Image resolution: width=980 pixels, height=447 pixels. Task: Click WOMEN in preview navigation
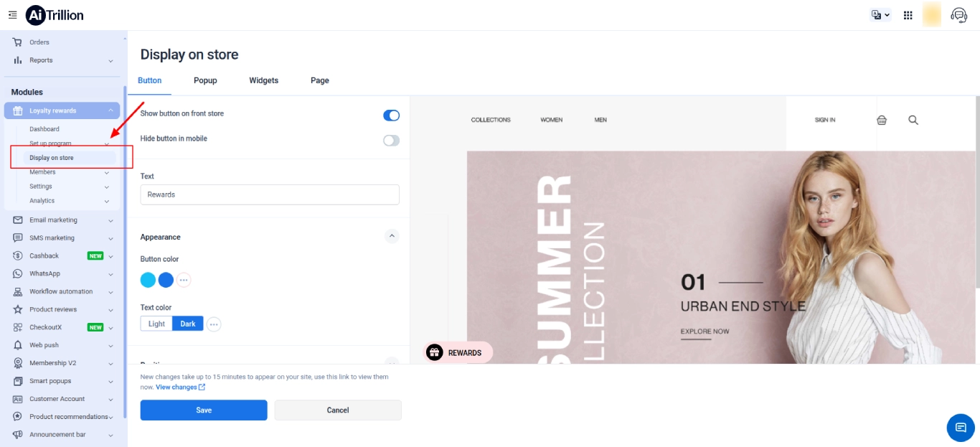tap(552, 120)
